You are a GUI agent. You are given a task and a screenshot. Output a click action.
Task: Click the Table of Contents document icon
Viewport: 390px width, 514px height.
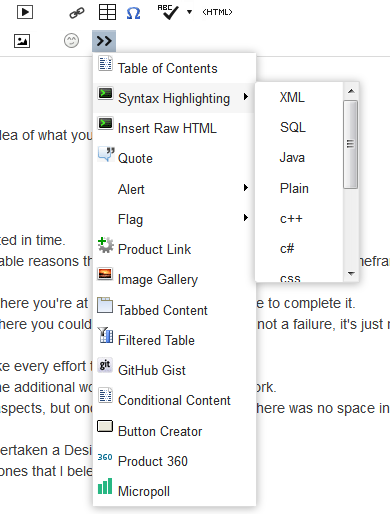click(105, 63)
